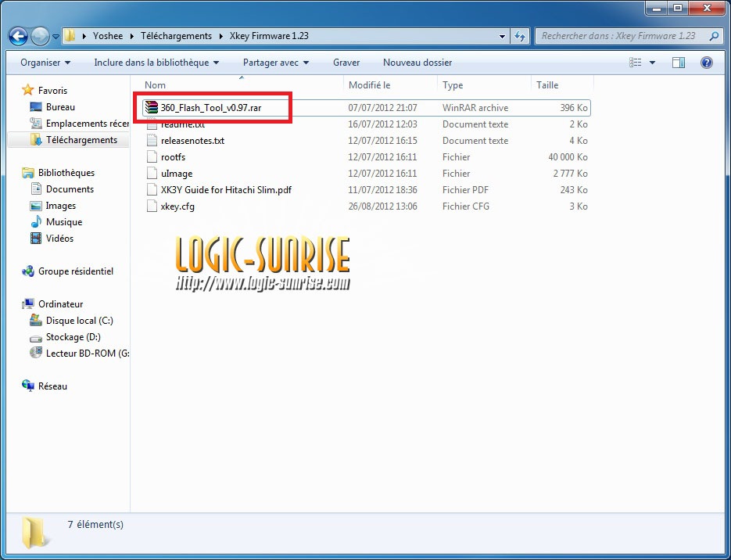Viewport: 731px width, 560px height.
Task: Open Bureau in the sidebar
Action: coord(60,107)
